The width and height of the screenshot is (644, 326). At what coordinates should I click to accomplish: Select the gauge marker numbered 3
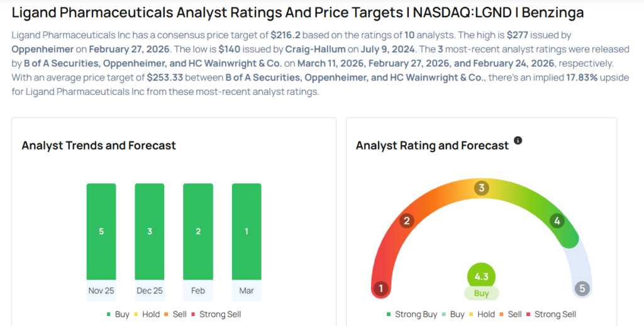[482, 188]
